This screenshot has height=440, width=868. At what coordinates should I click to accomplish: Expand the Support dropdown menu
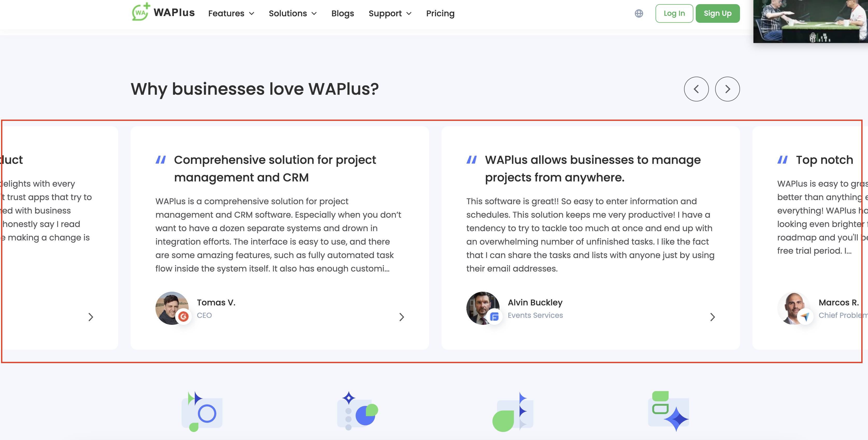390,13
